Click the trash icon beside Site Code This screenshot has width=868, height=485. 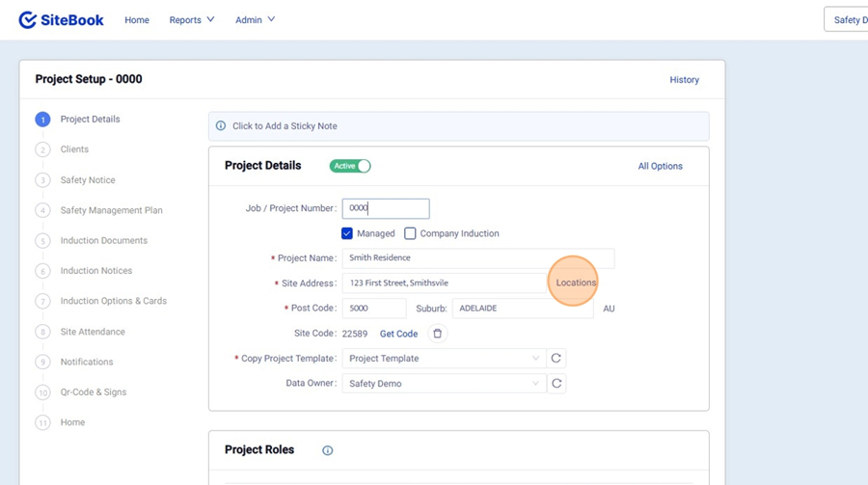point(437,334)
